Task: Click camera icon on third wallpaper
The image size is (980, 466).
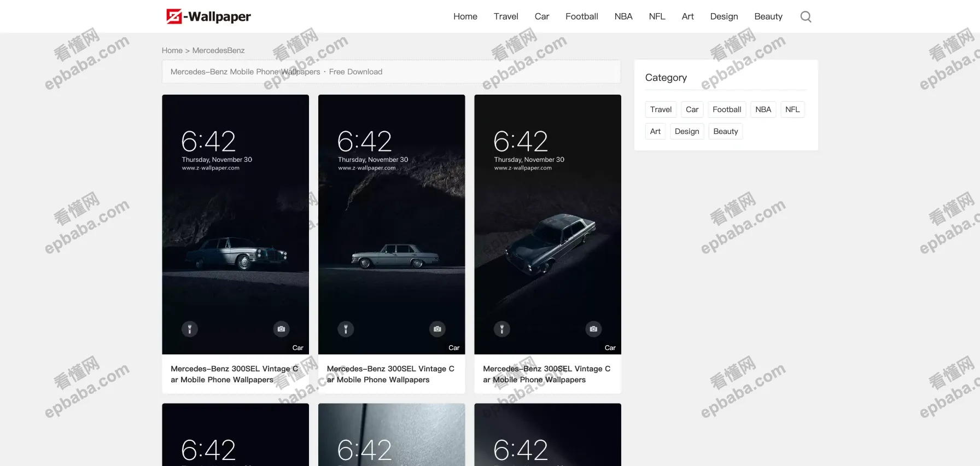Action: [x=593, y=329]
